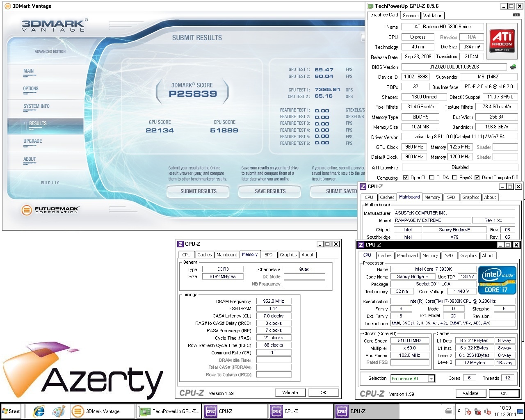The height and width of the screenshot is (420, 525).
Task: Click the Intel Core i7 logo in CPU-Z
Action: click(x=497, y=281)
